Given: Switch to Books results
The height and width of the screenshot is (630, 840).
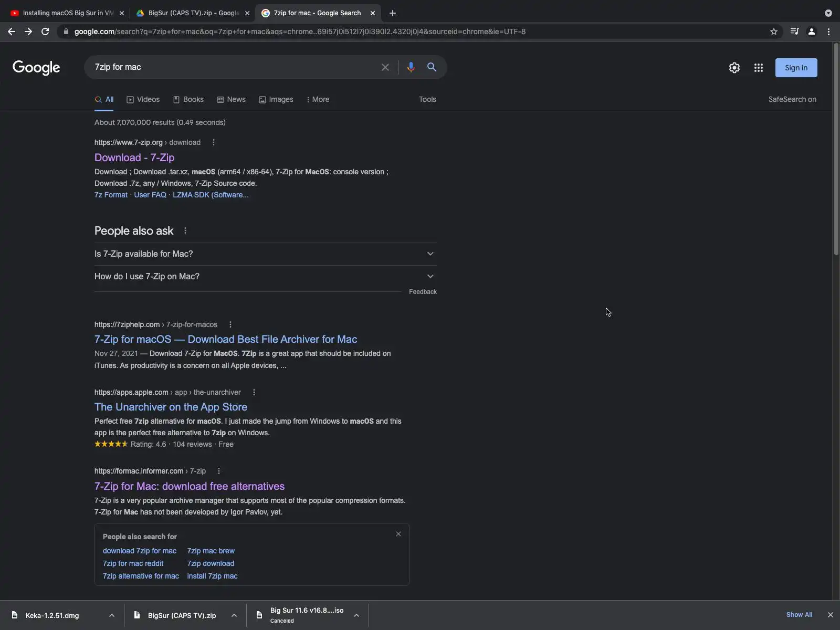Looking at the screenshot, I should [x=188, y=99].
